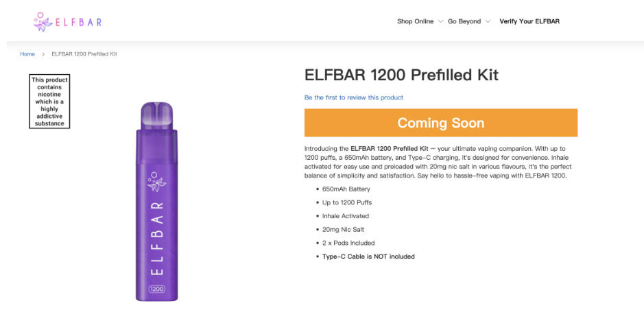Click the nicotine warning label box
Image resolution: width=644 pixels, height=332 pixels.
tap(50, 102)
